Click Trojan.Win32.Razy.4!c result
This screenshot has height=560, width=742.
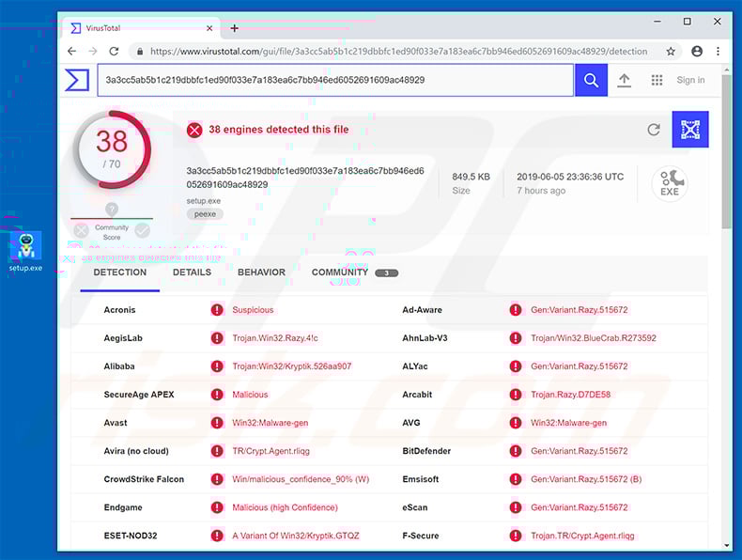coord(275,338)
